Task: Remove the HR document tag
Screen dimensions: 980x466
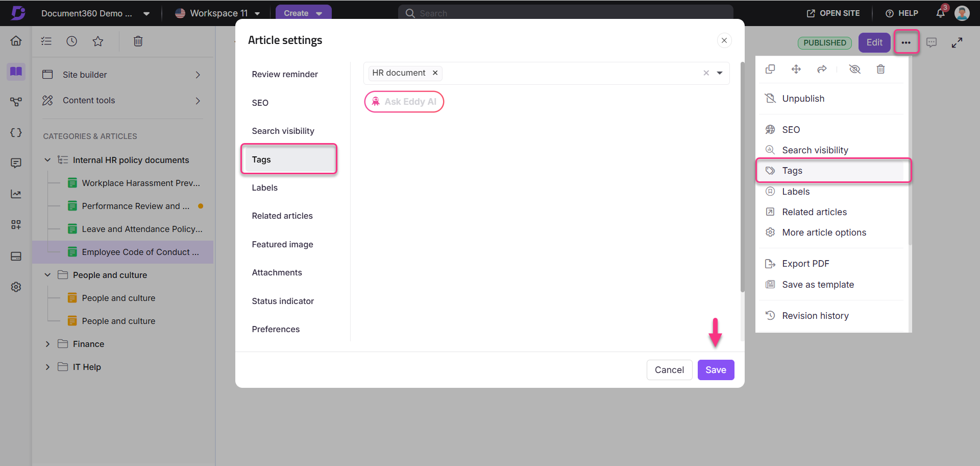Action: click(435, 73)
